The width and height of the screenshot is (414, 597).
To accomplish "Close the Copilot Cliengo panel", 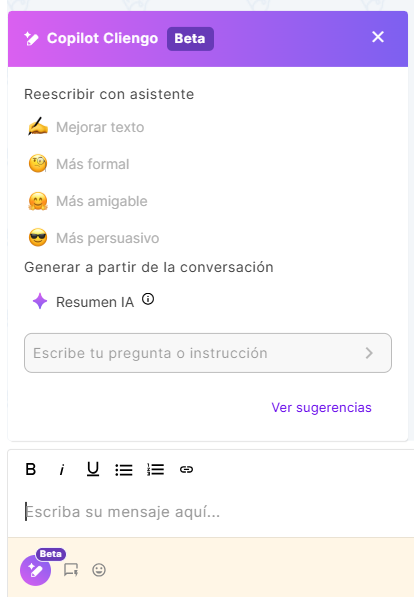I will click(378, 37).
